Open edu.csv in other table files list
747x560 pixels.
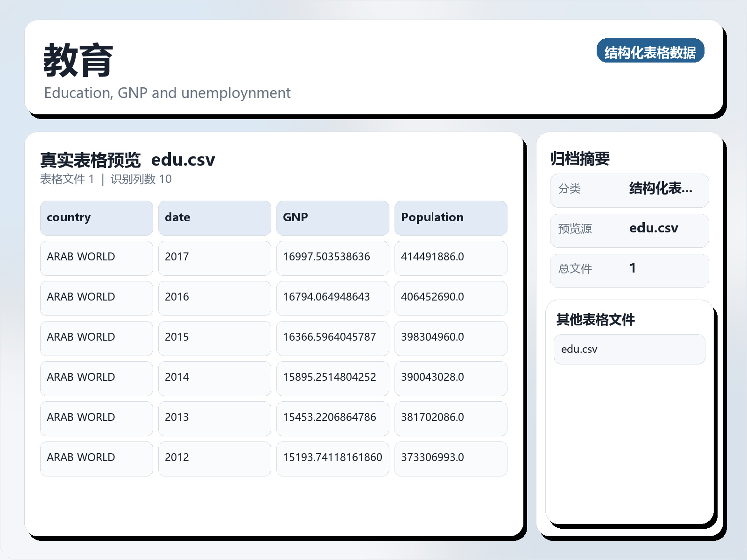click(629, 349)
